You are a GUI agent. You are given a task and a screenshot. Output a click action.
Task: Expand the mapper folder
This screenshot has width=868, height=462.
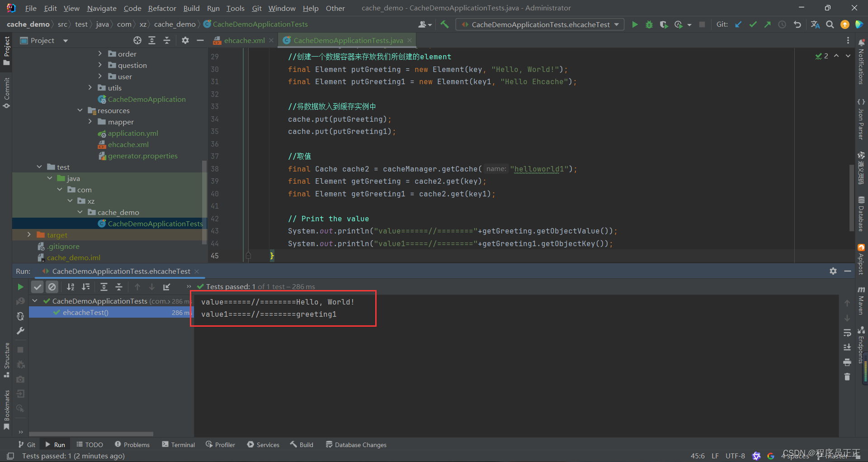pos(90,121)
